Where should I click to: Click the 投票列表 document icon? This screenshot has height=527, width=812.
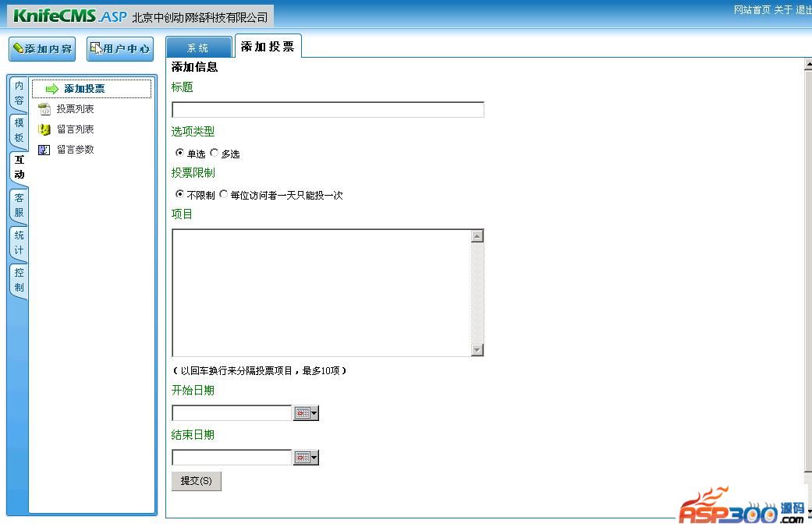click(44, 108)
